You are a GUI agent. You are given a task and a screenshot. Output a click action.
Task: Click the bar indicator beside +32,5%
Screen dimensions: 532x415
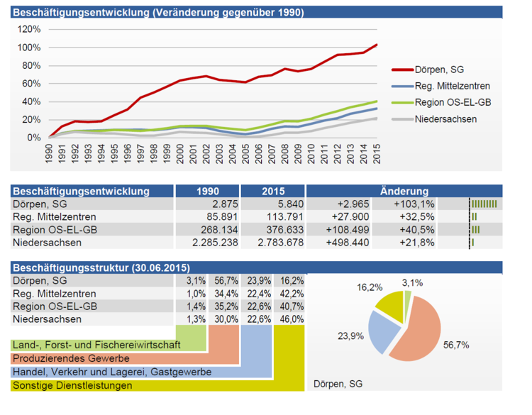[x=475, y=217]
